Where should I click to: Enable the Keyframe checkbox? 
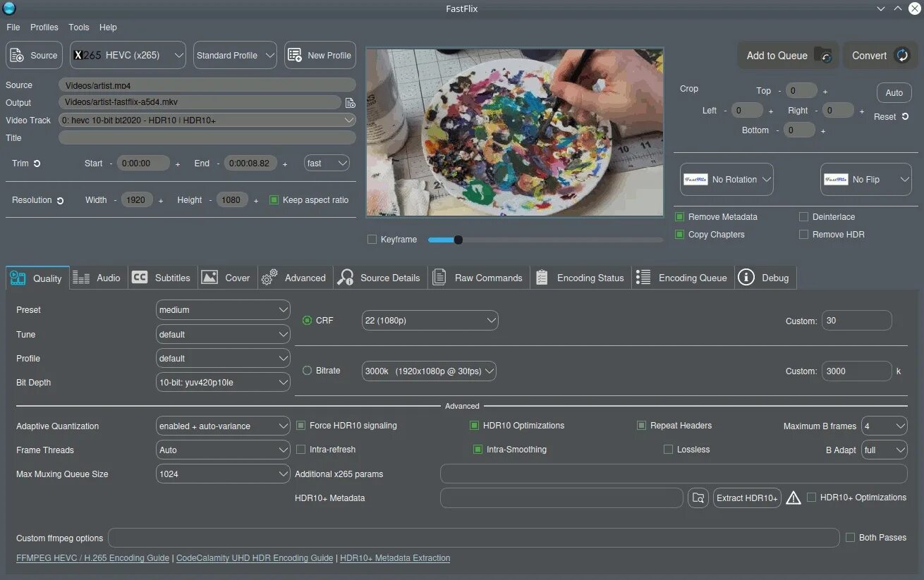[x=372, y=240]
